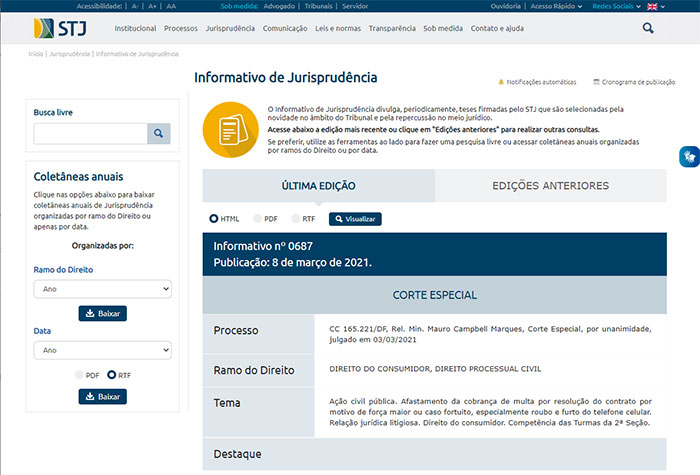The image size is (700, 475).
Task: Select the PDF radio next to HTML
Action: (x=255, y=218)
